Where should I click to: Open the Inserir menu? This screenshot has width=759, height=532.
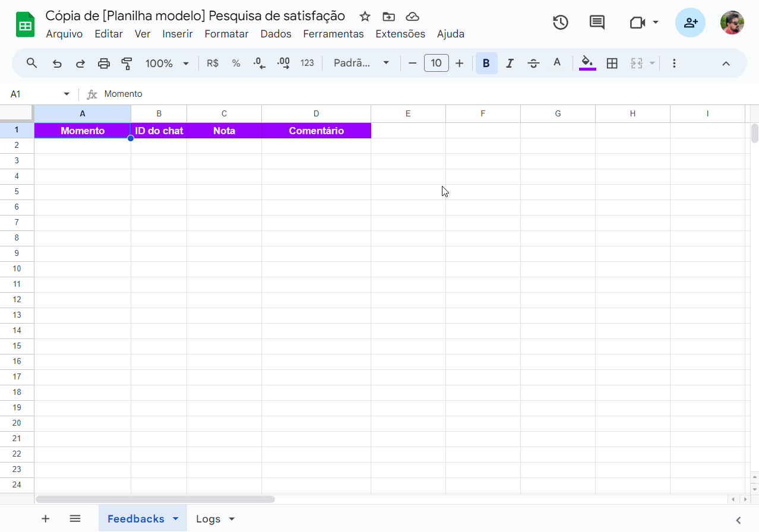click(178, 34)
